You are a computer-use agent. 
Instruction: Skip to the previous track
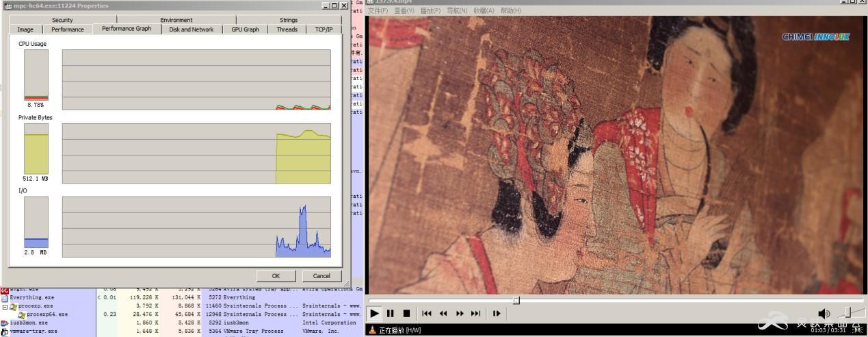[427, 314]
